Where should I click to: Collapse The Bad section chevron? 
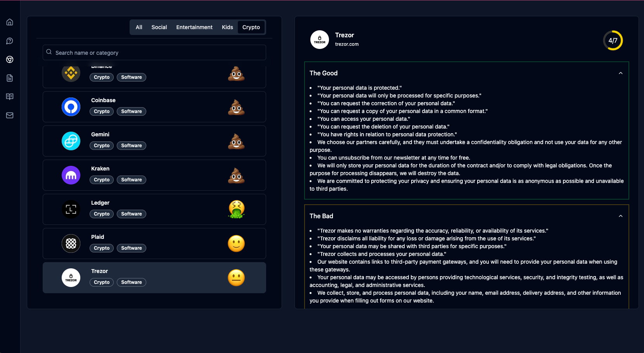pos(620,216)
